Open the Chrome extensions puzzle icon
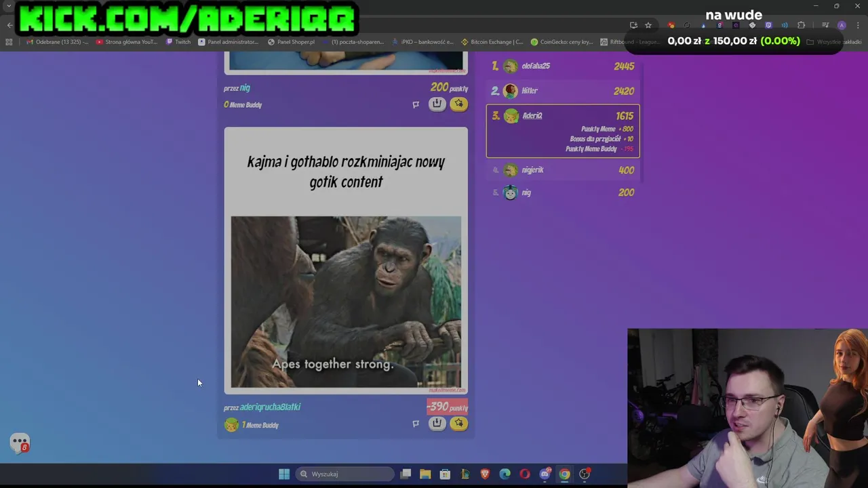 (801, 25)
